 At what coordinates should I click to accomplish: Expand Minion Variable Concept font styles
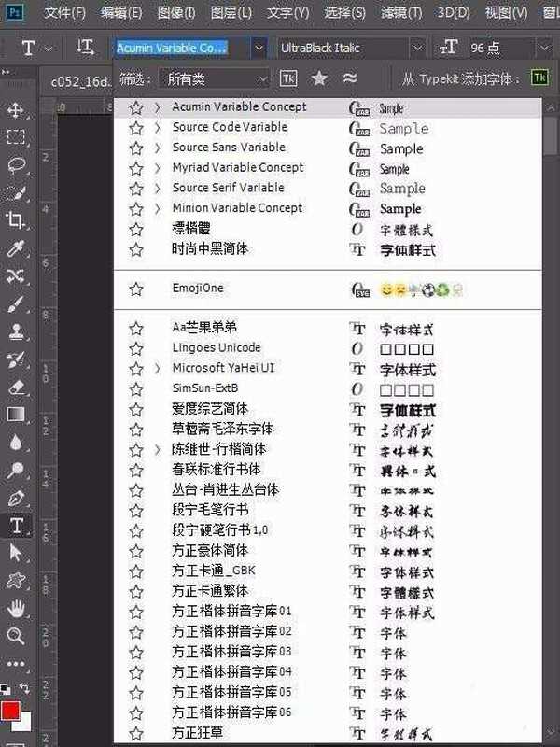(x=157, y=208)
